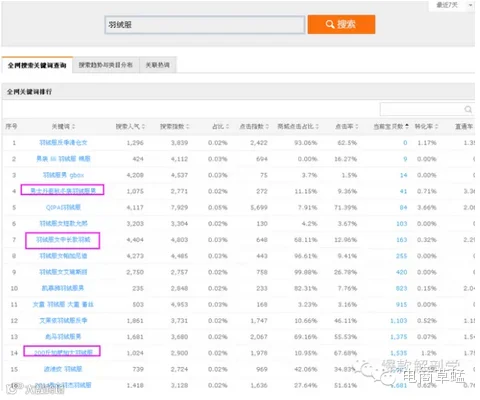Sort by 占比 column arrows
This screenshot has height=400, width=480.
click(x=227, y=127)
